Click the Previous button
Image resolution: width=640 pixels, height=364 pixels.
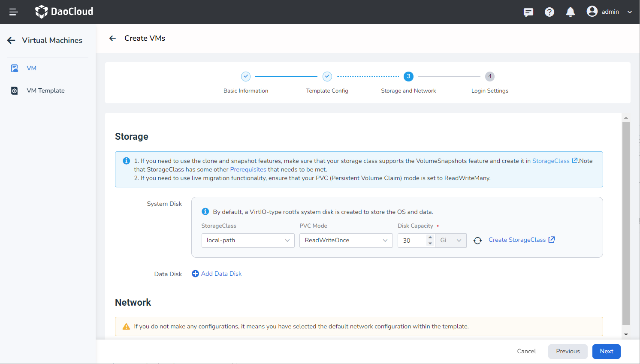coord(568,351)
